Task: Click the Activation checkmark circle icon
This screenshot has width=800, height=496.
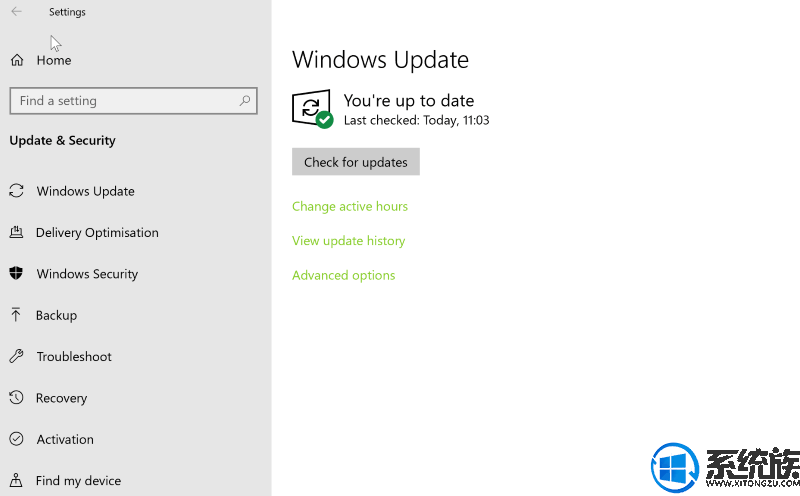Action: pyautogui.click(x=16, y=439)
